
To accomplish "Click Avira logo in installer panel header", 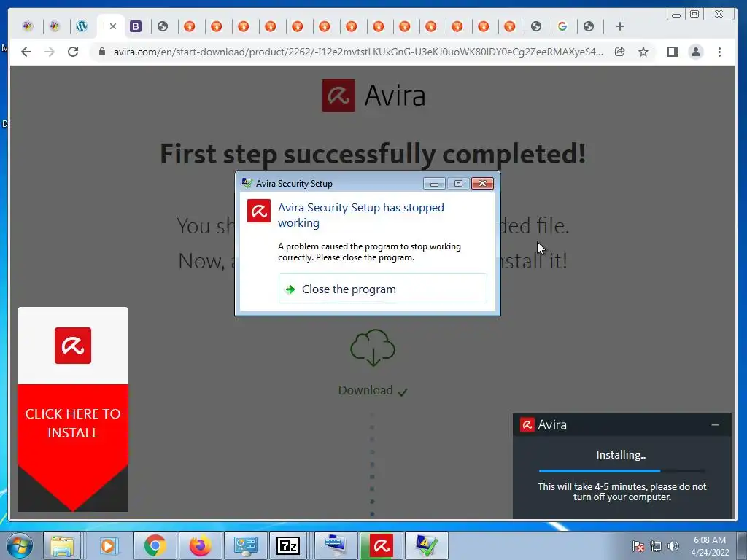I will tap(527, 424).
